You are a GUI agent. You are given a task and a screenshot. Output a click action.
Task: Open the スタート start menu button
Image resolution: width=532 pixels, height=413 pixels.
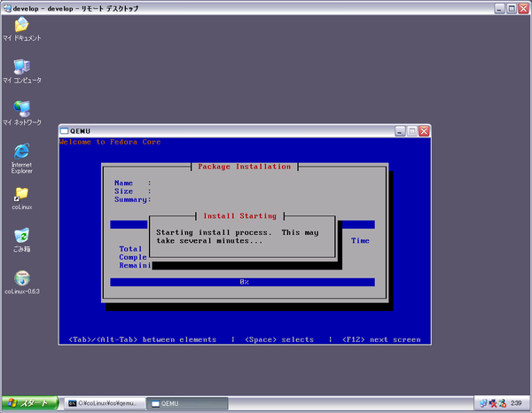point(30,403)
